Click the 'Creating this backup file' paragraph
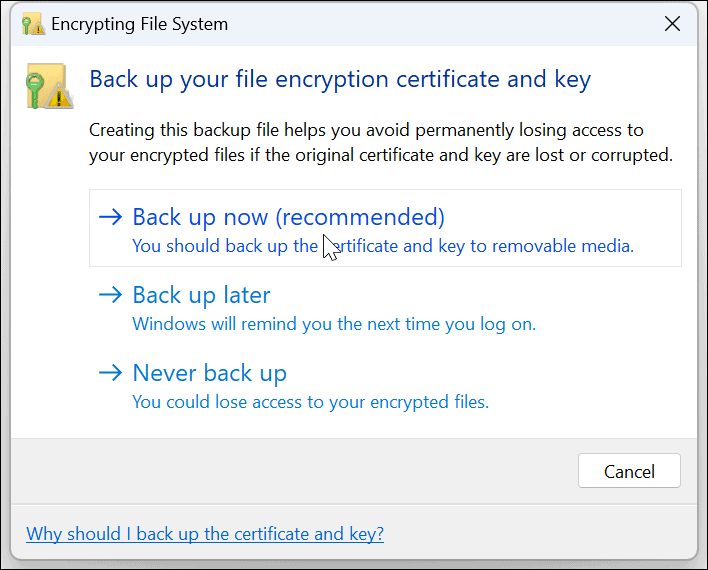708x570 pixels. [x=380, y=143]
